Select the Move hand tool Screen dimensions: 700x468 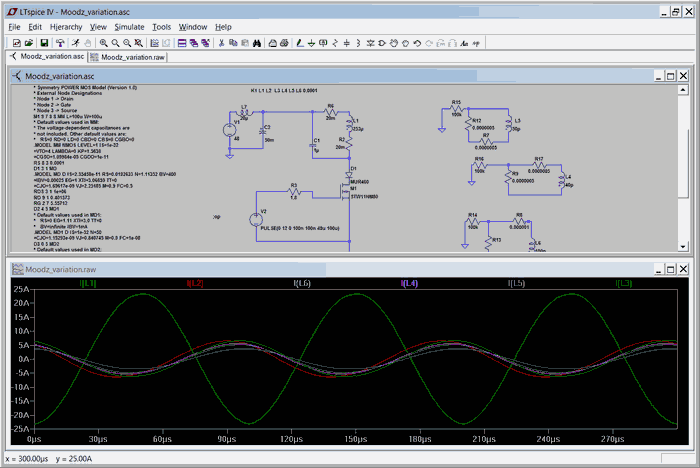point(394,44)
